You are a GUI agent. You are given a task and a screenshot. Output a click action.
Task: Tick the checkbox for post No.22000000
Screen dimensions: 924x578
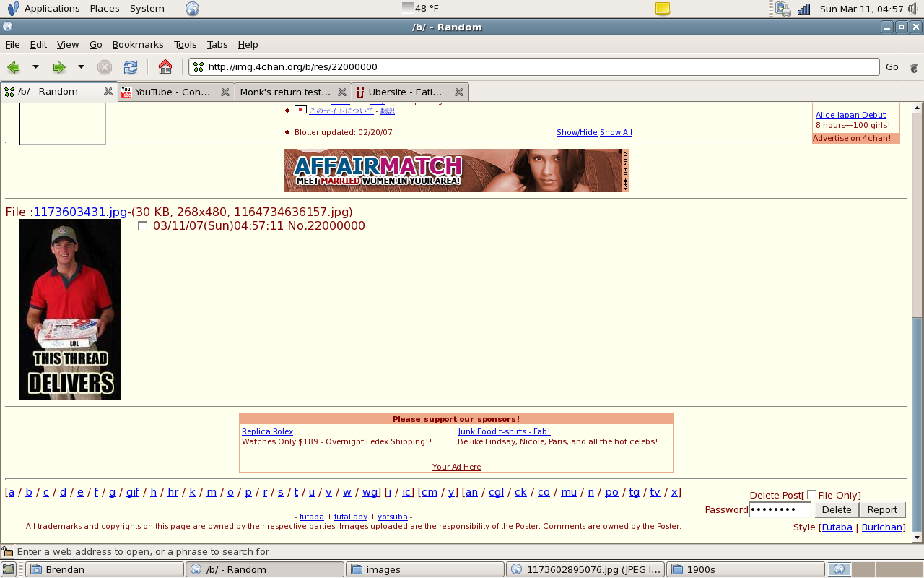click(142, 226)
